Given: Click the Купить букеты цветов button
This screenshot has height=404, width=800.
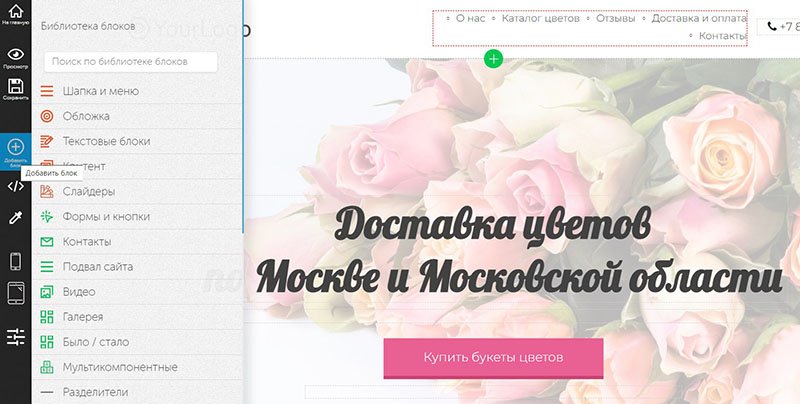Looking at the screenshot, I should (493, 358).
